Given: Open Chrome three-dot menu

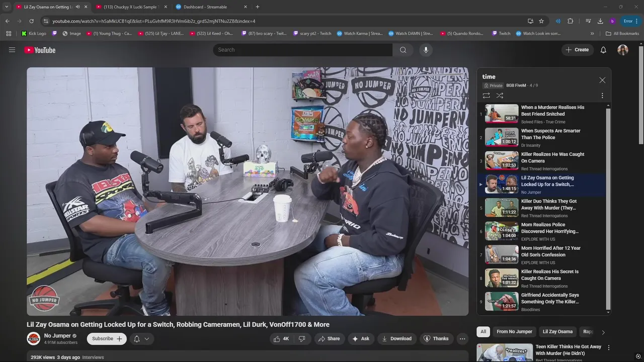Looking at the screenshot, I should [637, 21].
